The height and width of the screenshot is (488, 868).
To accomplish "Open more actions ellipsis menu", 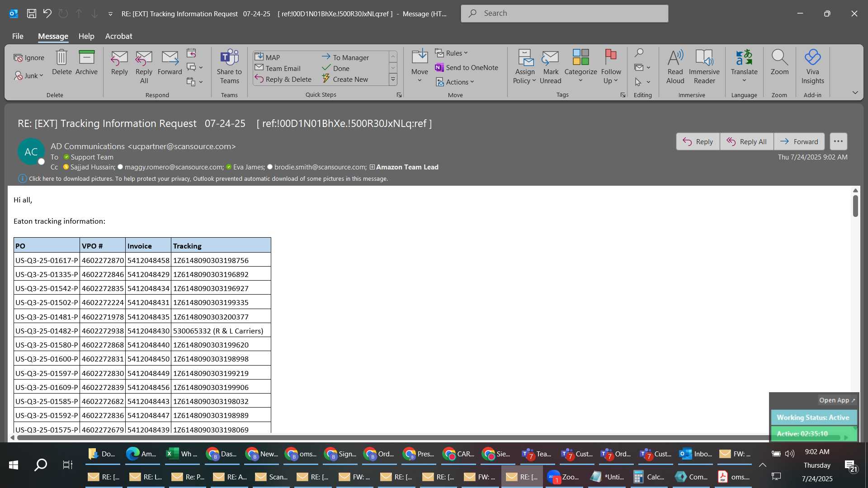I will point(838,141).
